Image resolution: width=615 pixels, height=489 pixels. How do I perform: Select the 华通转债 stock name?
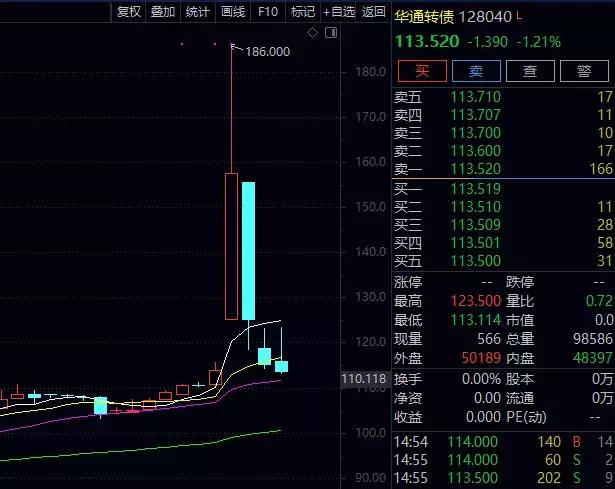424,17
